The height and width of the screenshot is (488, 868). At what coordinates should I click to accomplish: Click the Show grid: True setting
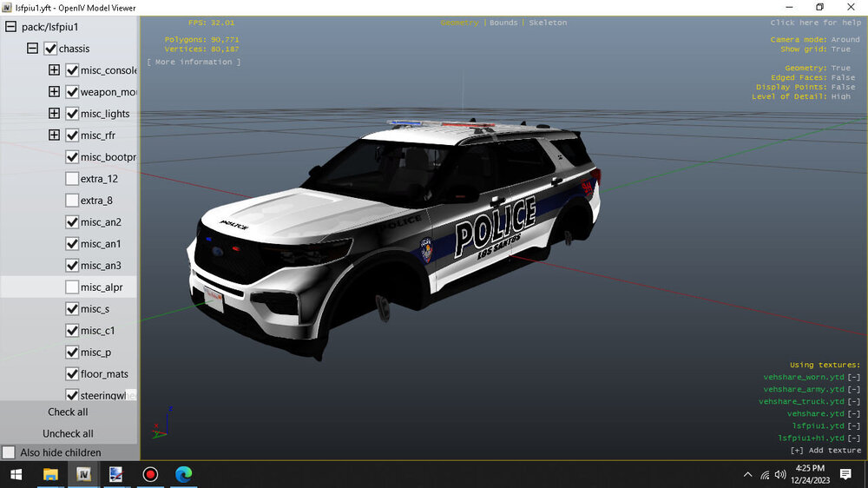[x=815, y=49]
